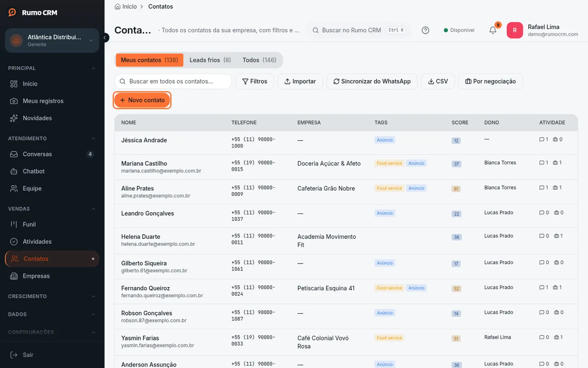Screen dimensions: 588x368
Task: Click the Funil chart icon
Action: (14, 224)
